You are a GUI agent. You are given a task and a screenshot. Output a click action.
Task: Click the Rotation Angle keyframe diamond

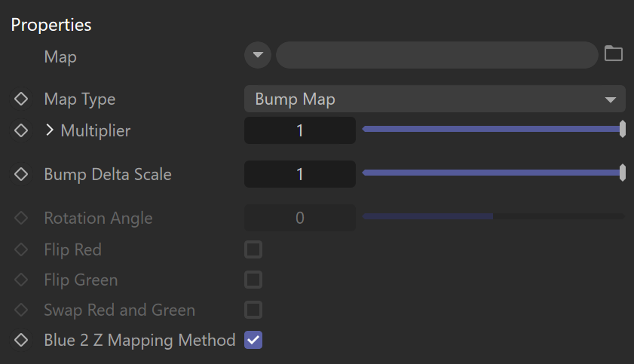click(21, 218)
